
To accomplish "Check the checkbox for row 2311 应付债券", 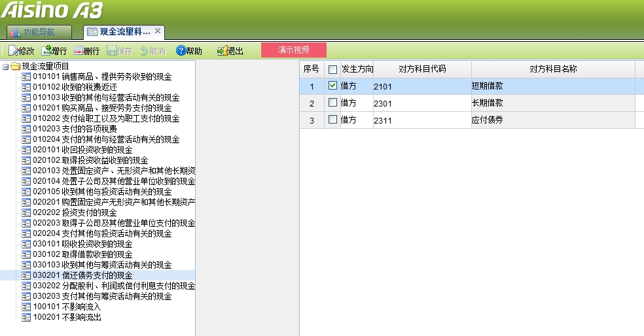I will point(333,120).
